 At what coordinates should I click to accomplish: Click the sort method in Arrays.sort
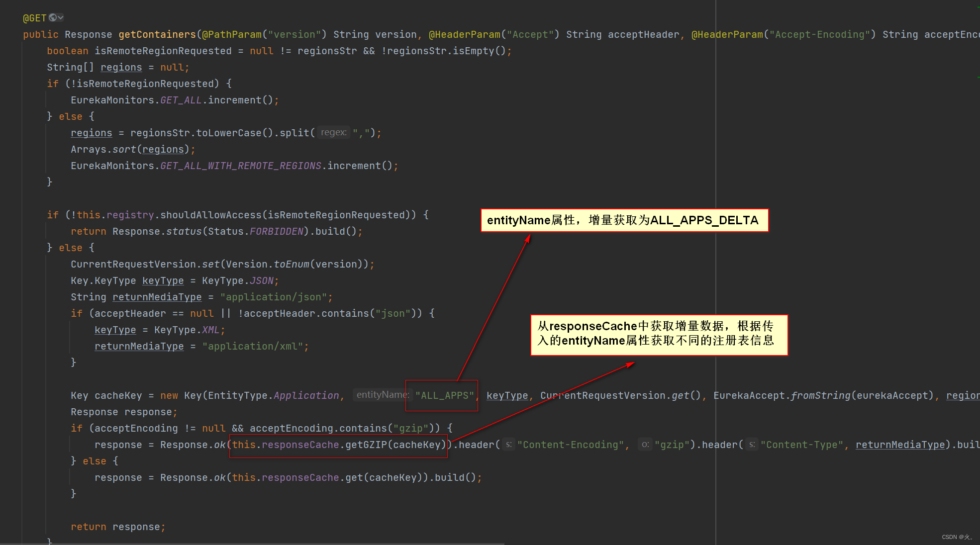tap(124, 149)
